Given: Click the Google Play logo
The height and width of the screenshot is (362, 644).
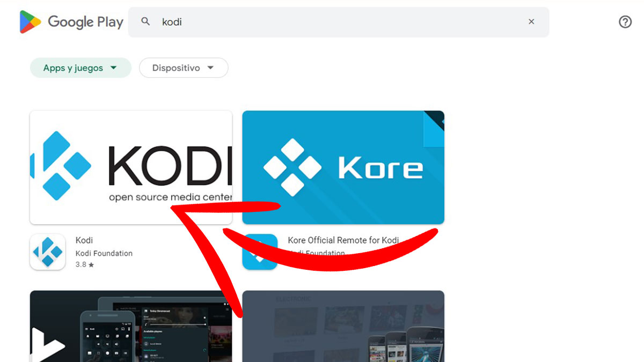Looking at the screenshot, I should 71,22.
